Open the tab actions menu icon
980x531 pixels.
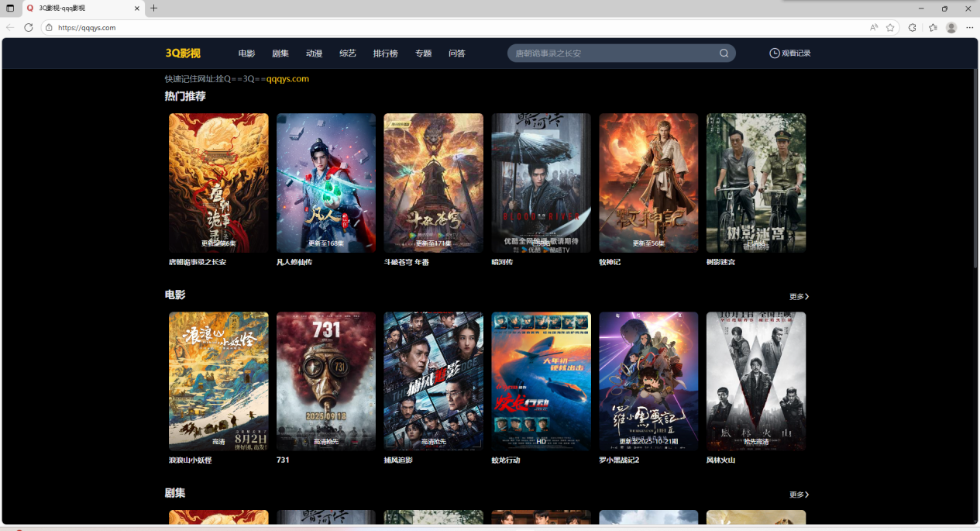click(10, 8)
